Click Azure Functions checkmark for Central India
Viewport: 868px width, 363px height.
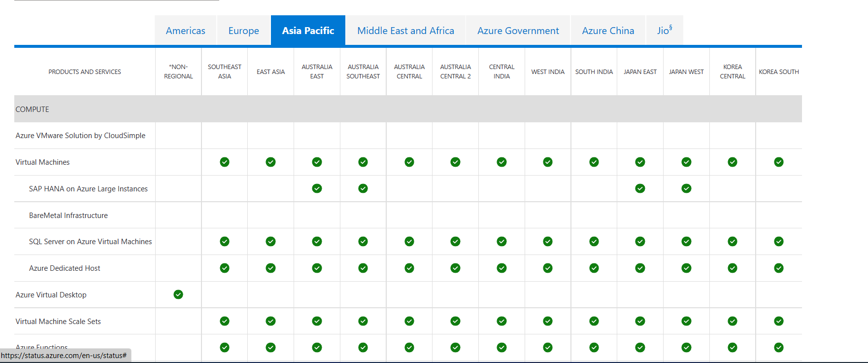pyautogui.click(x=501, y=347)
